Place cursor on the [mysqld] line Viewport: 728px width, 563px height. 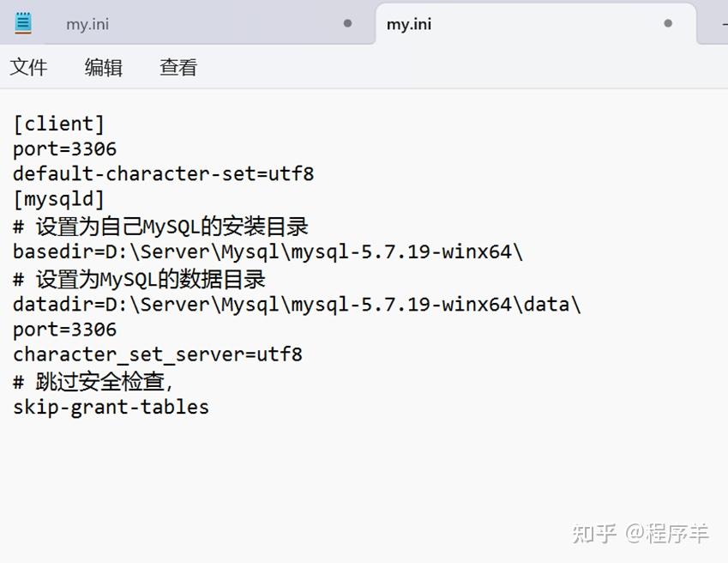point(58,200)
